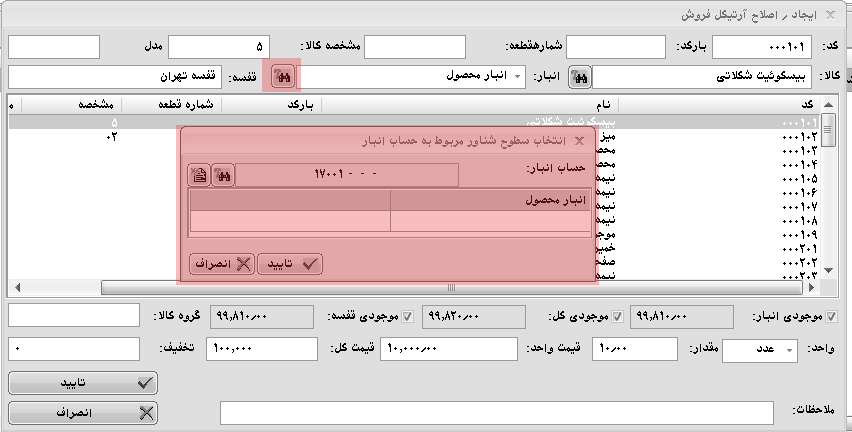
Task: Click the binoculars icon in حساب انبار popup
Action: [223, 175]
